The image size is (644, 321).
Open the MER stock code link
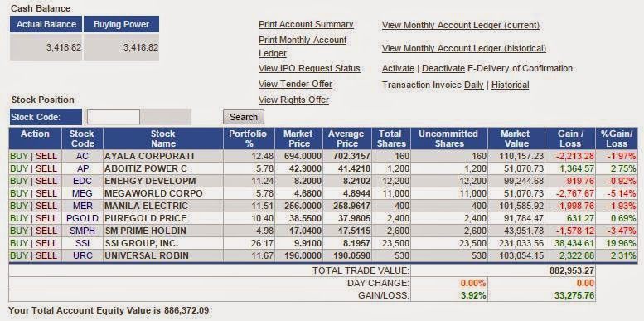83,206
